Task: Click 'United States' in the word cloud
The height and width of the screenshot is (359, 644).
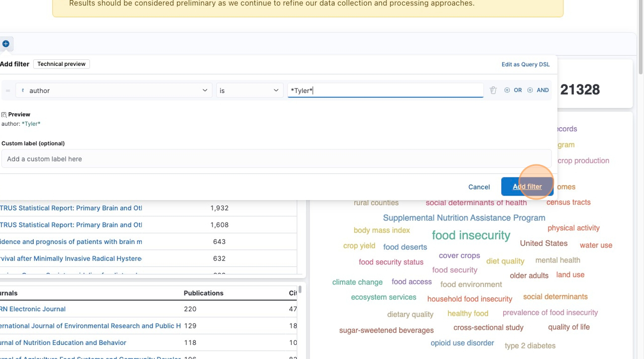Action: click(x=543, y=243)
